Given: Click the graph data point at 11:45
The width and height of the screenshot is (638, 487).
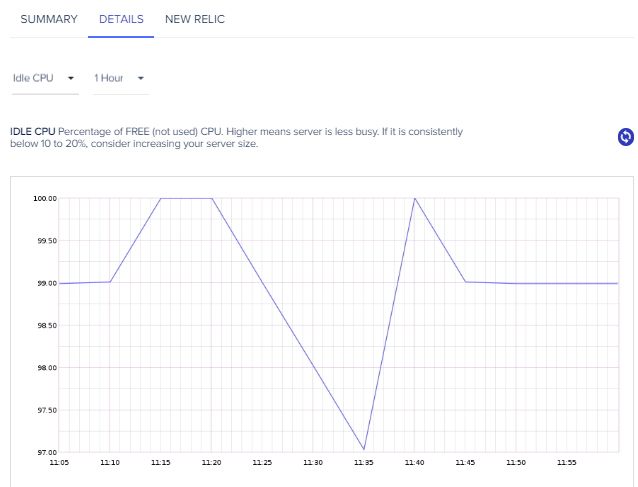Looking at the screenshot, I should (x=465, y=282).
